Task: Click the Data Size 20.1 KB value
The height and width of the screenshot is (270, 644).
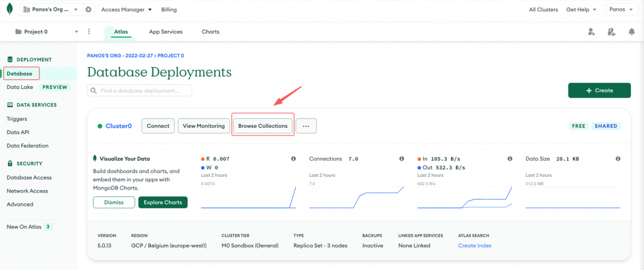Action: [x=567, y=159]
